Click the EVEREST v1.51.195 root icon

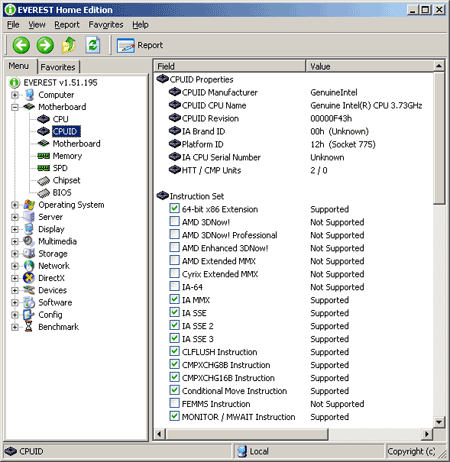[x=15, y=82]
